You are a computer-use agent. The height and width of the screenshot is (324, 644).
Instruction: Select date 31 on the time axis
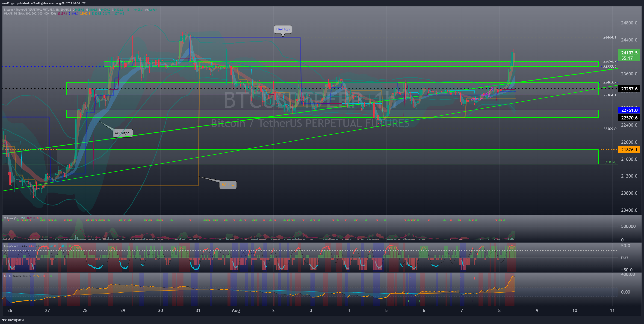198,310
